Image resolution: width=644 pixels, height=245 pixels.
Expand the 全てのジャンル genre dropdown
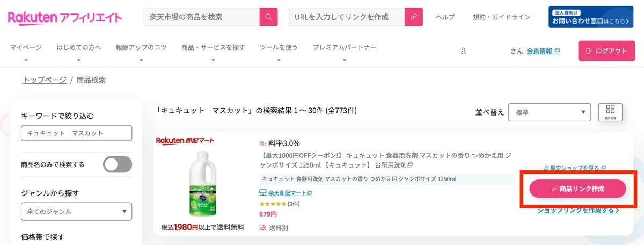[76, 212]
